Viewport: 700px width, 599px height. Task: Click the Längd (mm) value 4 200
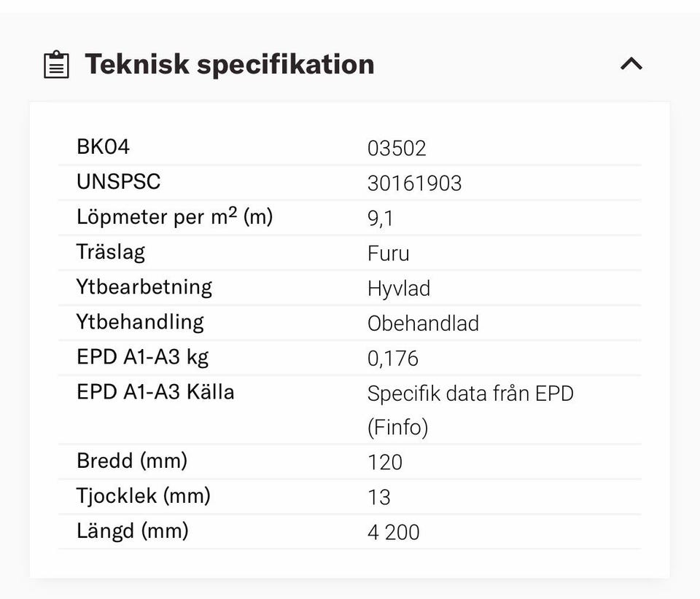pyautogui.click(x=394, y=532)
